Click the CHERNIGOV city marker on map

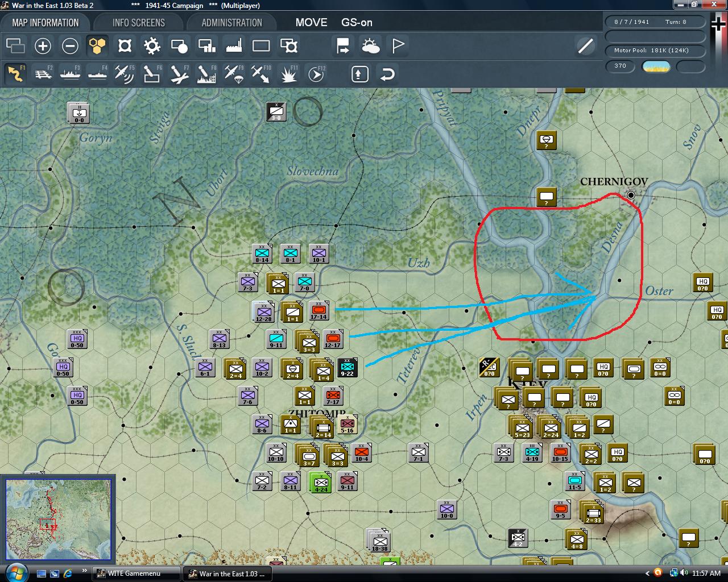pos(630,195)
